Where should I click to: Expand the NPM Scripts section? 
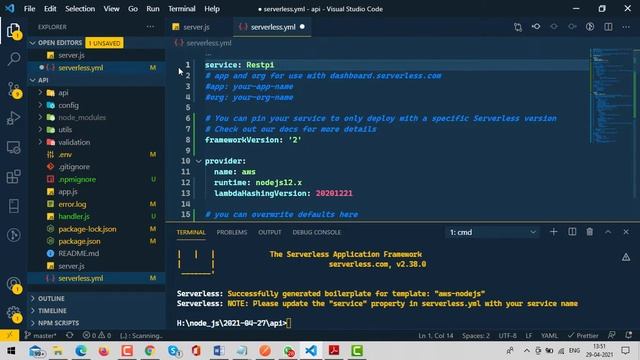(x=33, y=323)
